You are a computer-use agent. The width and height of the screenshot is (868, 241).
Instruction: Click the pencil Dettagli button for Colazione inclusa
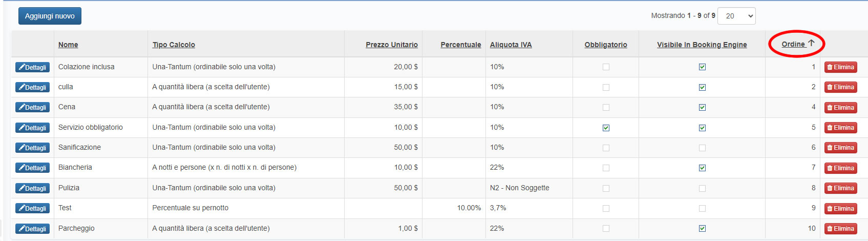32,67
